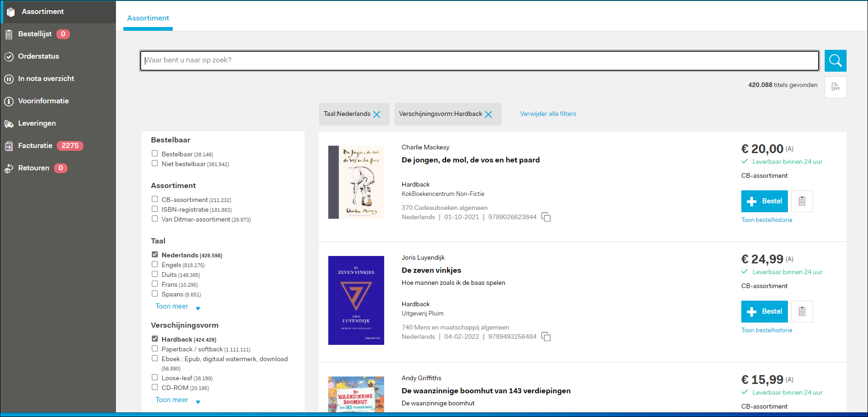Open title De waanzinnige boomhut van 143 verdiepingen
The height and width of the screenshot is (417, 868).
coord(486,391)
